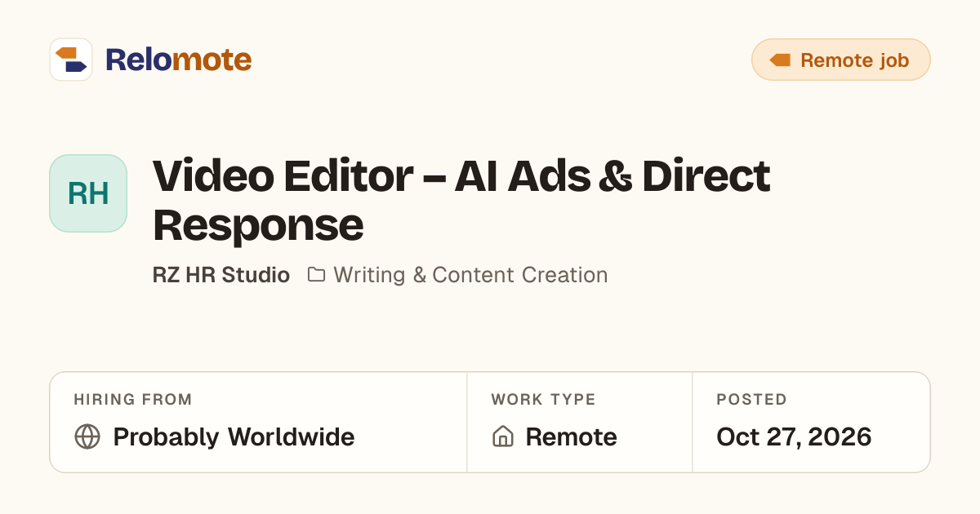Open the RZ HR Studio company name
980x514 pixels.
point(221,275)
